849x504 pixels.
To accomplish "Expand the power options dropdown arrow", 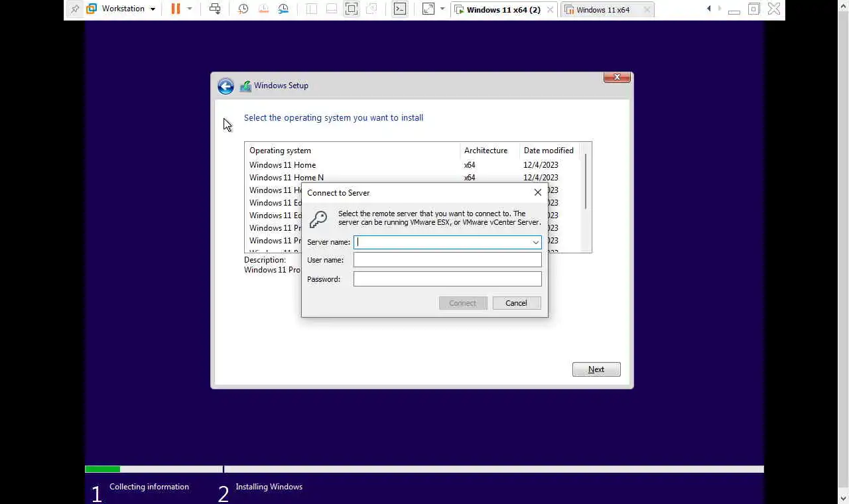I will point(190,9).
